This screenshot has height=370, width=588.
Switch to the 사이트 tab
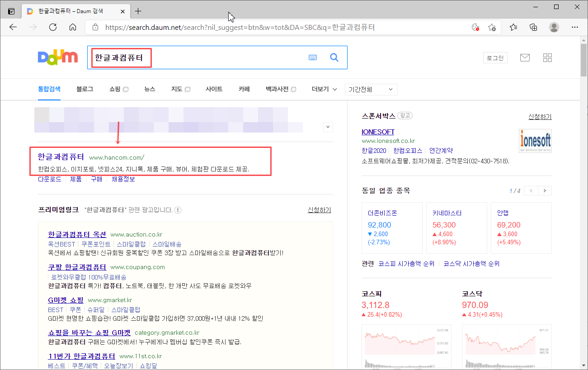point(214,89)
